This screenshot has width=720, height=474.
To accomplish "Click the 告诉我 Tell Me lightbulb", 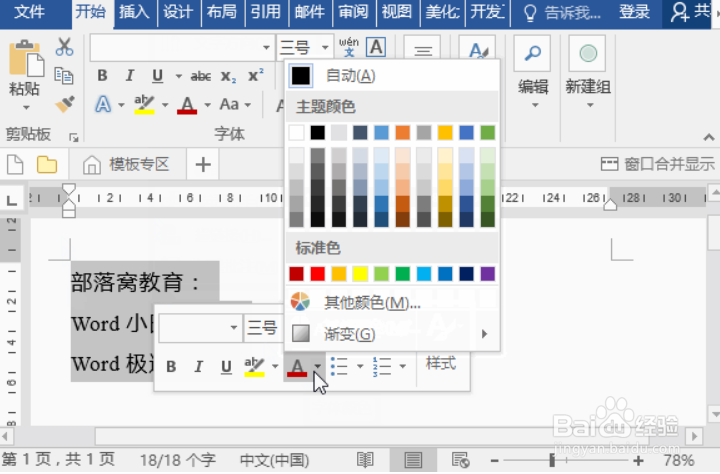I will pos(530,13).
